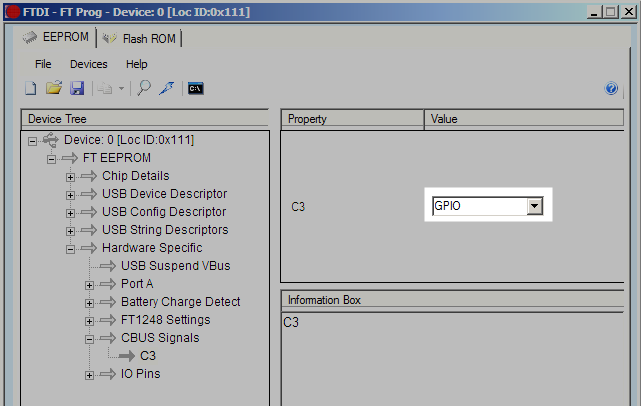Open the dropdown arrow next to copy icon

click(121, 88)
